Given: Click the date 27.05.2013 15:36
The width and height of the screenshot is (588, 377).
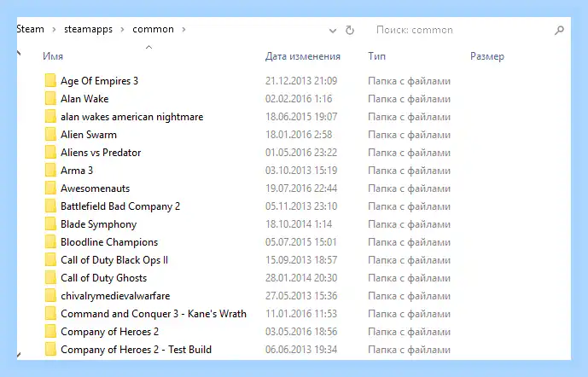Looking at the screenshot, I should click(301, 296).
